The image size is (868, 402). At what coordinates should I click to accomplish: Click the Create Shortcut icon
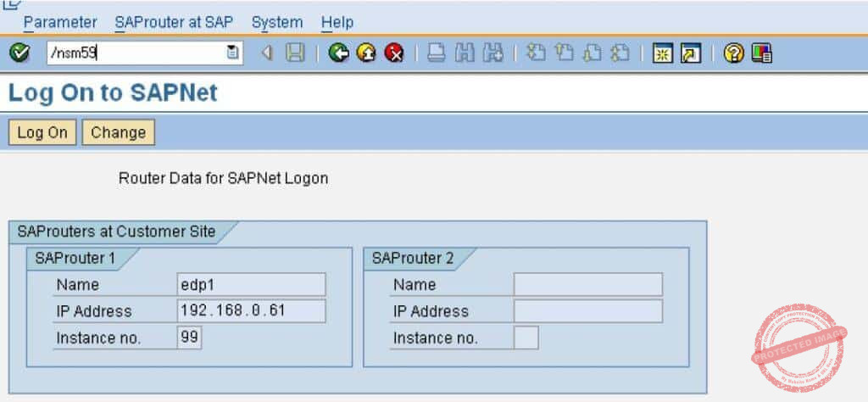[x=691, y=53]
